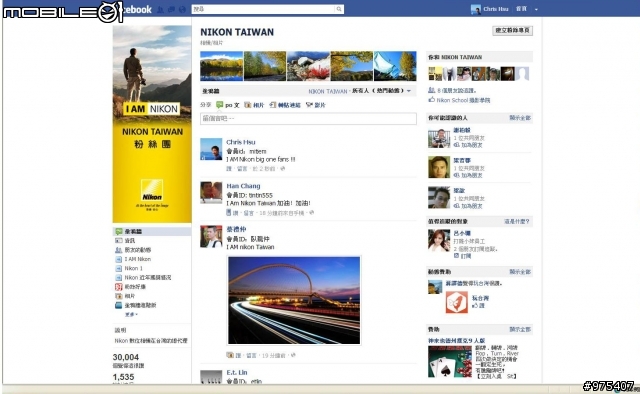The height and width of the screenshot is (394, 640).
Task: Open the red plants and rocks photo thumbnail
Action: [308, 66]
